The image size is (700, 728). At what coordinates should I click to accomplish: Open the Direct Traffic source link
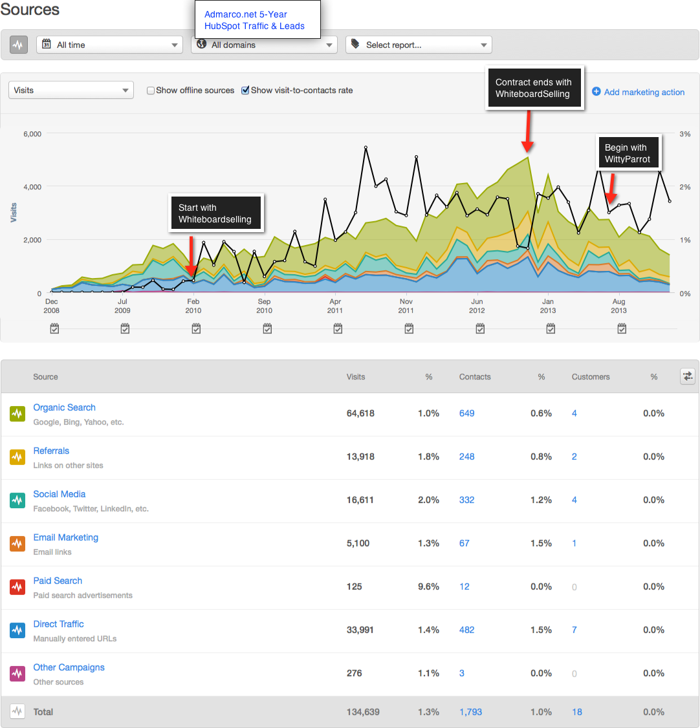coord(58,624)
